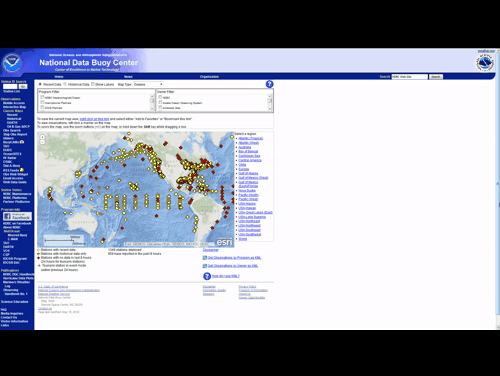Check the IOOS Partners program filter
500x376 pixels.
pos(42,108)
